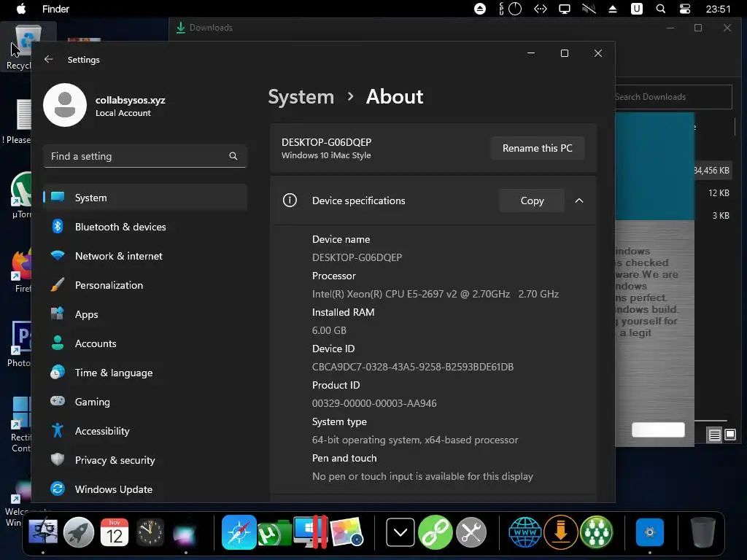Click the display monitor icon in menu bar
This screenshot has height=560, width=747.
pos(565,9)
